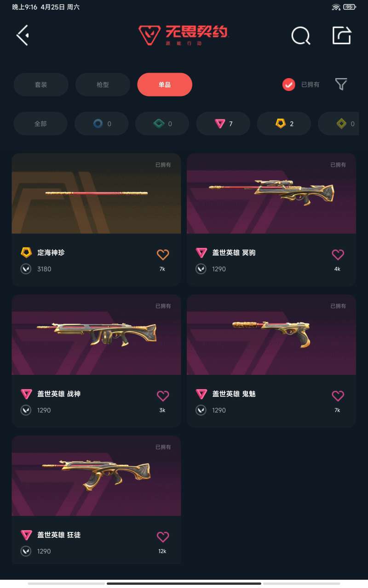Filter by 全部 rarity chip
368x588 pixels.
(x=40, y=124)
